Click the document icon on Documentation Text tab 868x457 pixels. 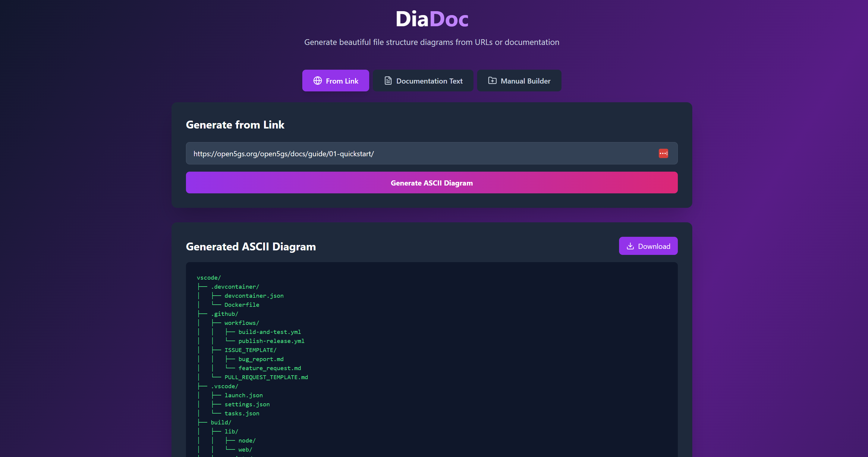click(388, 81)
